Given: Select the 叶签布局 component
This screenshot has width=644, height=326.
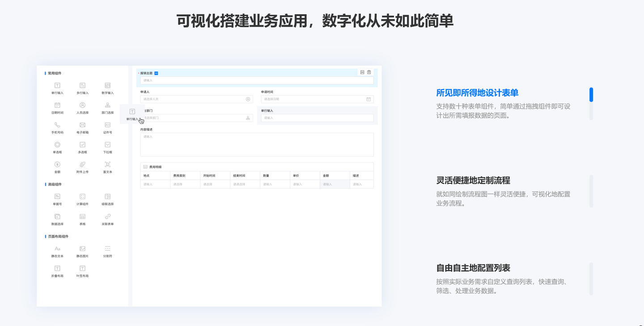Looking at the screenshot, I should pyautogui.click(x=82, y=271).
